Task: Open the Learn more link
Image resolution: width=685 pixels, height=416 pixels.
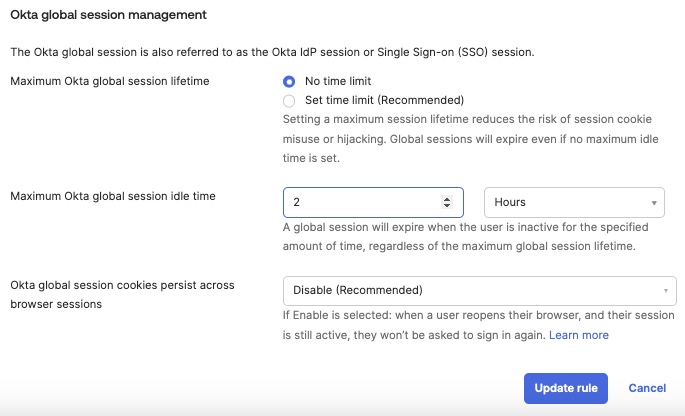Action: coord(578,335)
